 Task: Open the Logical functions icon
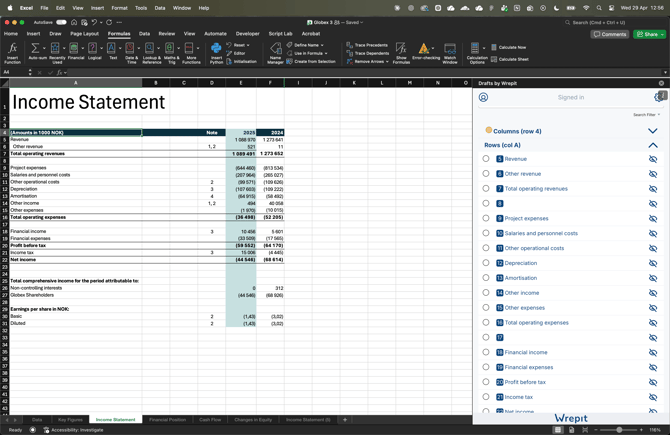[x=92, y=48]
